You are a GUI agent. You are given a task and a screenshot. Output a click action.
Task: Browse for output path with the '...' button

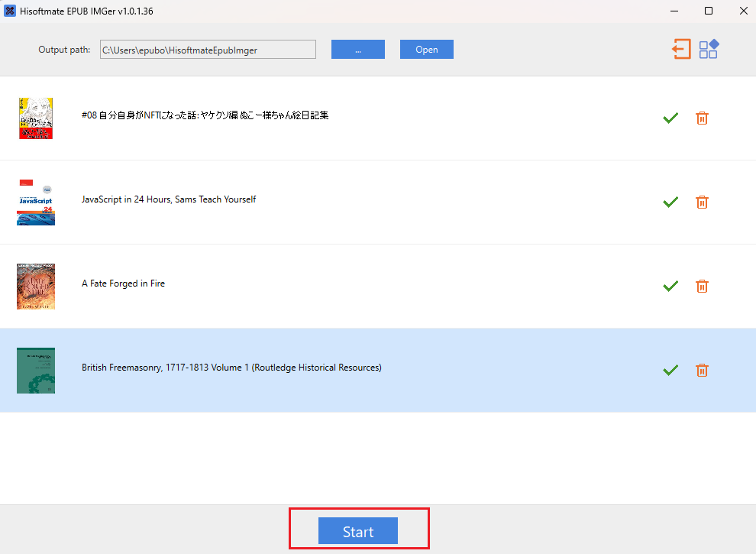point(357,49)
